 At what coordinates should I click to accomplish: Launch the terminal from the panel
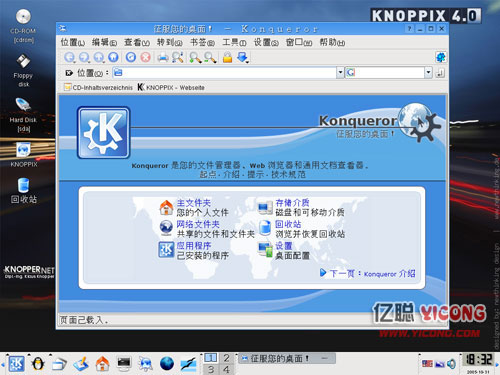[x=124, y=363]
